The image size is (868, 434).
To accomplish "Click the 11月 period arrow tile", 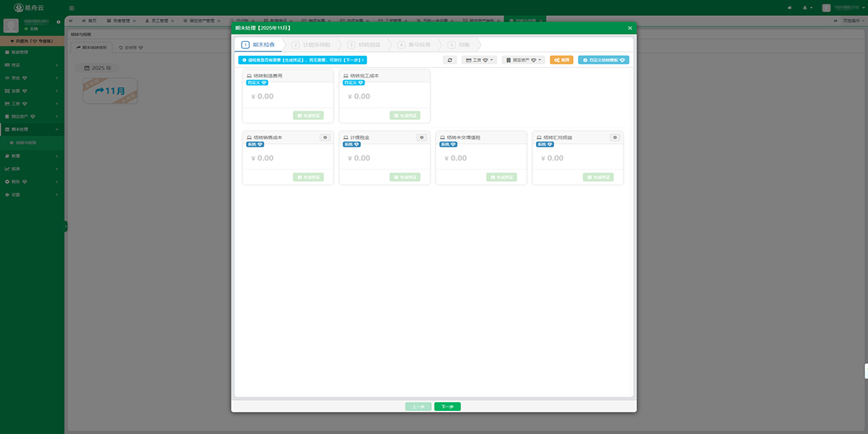I will [110, 91].
